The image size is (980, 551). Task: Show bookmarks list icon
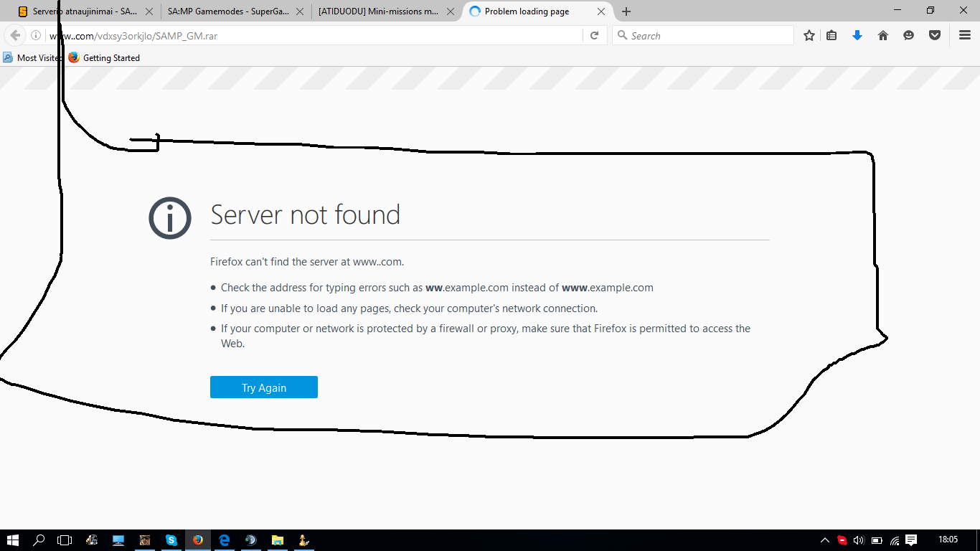(x=831, y=35)
